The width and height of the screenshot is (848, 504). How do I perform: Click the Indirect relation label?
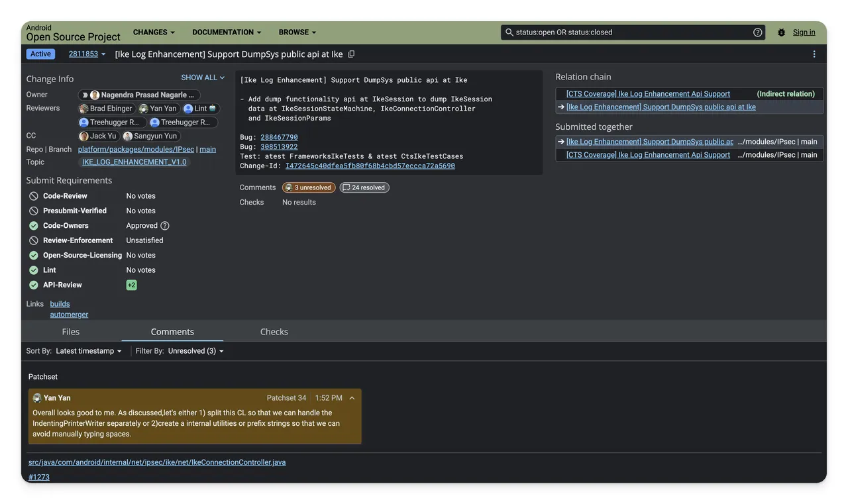[x=786, y=94]
